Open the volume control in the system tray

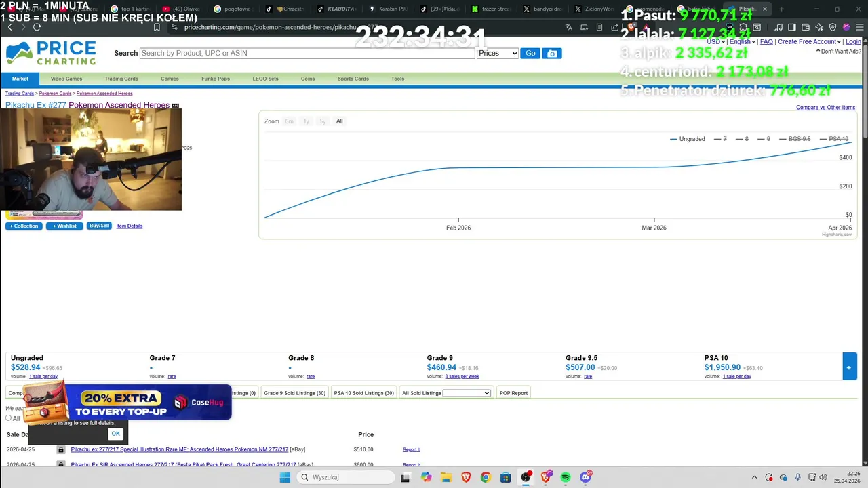(x=823, y=477)
